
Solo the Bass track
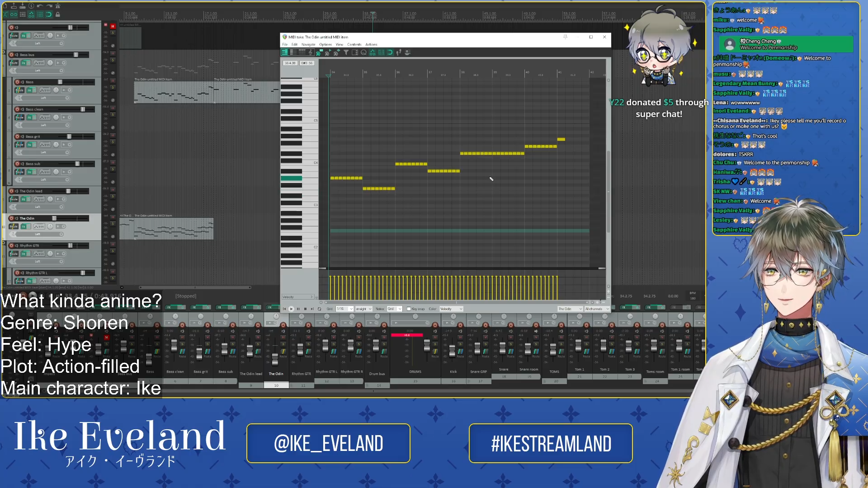[113, 87]
